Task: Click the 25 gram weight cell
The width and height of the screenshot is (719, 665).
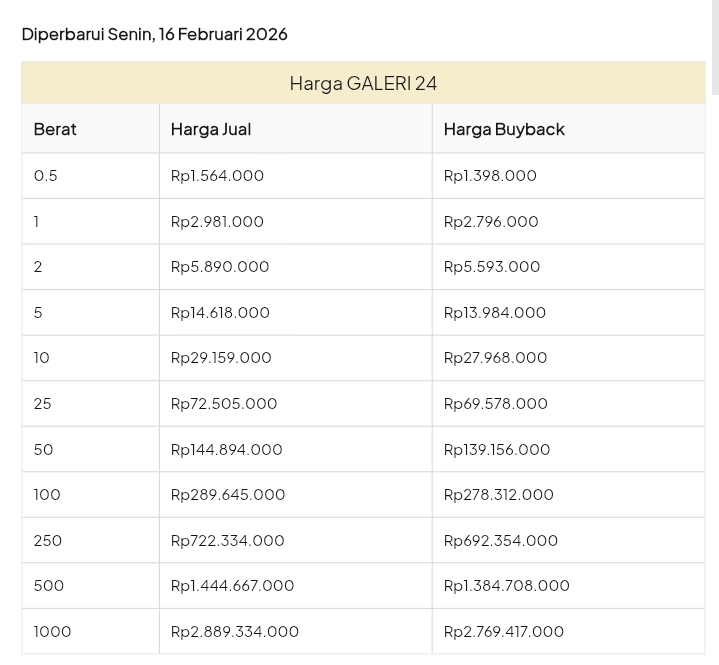Action: [43, 404]
